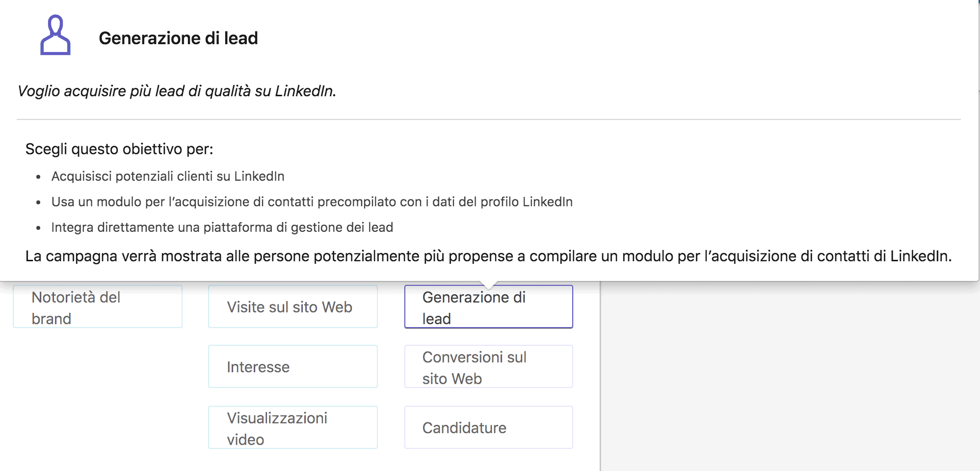Screen dimensions: 980x471
Task: Click the text 'Voglio acquisire più lead di qualità su LinkedIn.'
Action: pyautogui.click(x=177, y=91)
